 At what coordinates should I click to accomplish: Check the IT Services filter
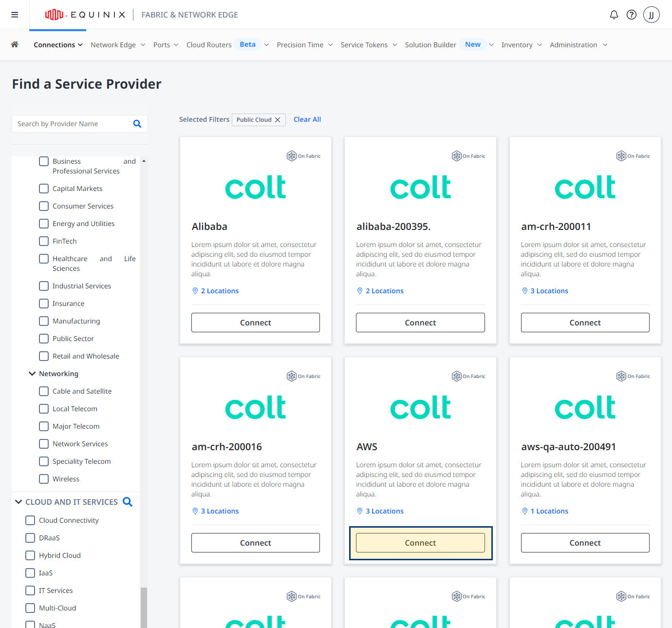pos(30,590)
